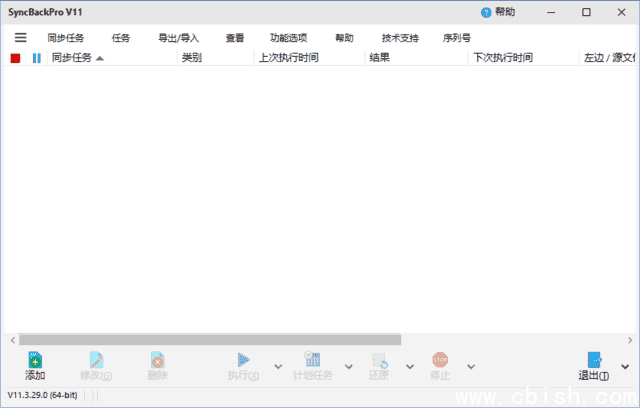Click the 停止 (Stop) toolbar button
Screen dimensions: 640x408
440,366
